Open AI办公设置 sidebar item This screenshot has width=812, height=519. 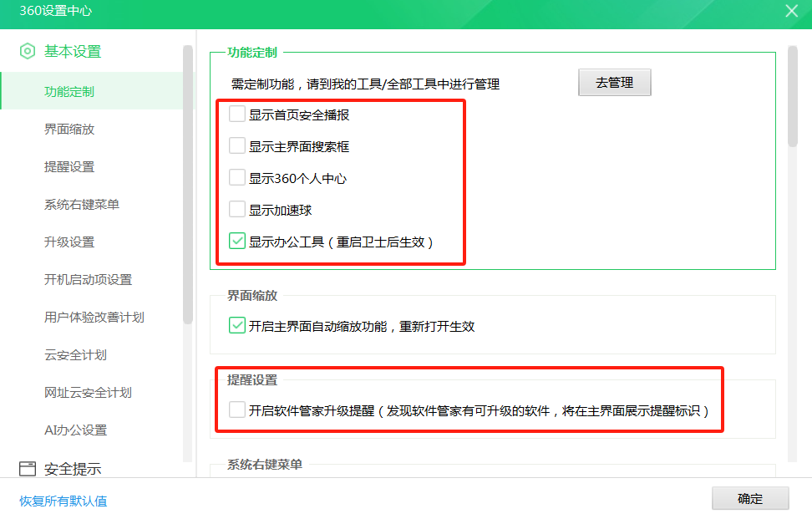tap(76, 430)
